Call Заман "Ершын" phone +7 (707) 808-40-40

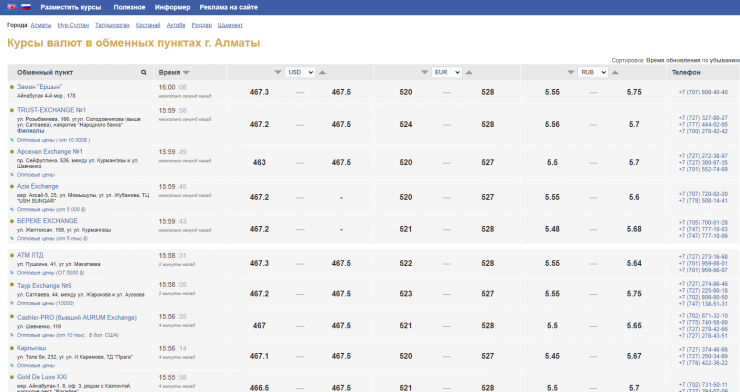click(703, 92)
